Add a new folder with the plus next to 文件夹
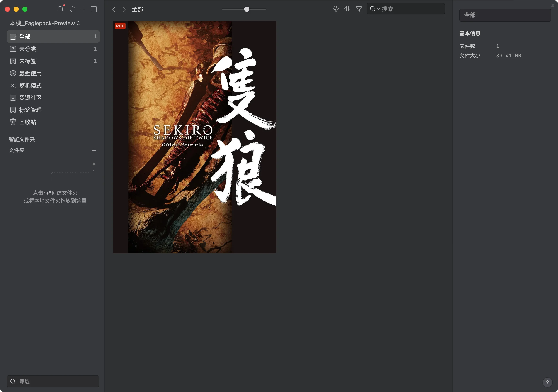 pyautogui.click(x=94, y=150)
